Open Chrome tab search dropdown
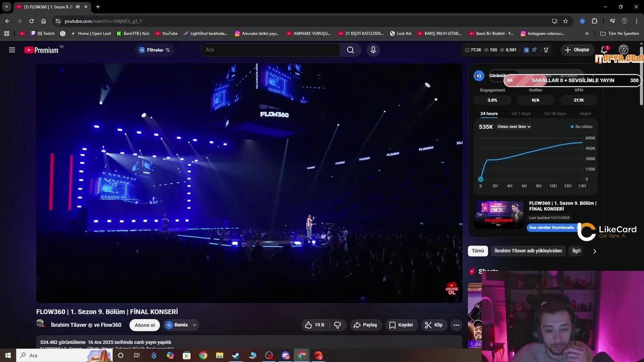Image resolution: width=644 pixels, height=362 pixels. 7,7
